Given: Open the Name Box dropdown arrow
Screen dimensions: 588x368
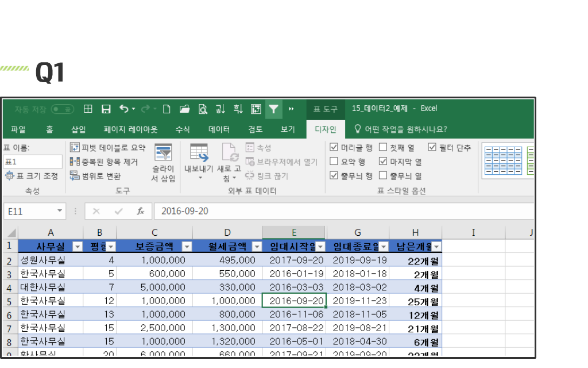Looking at the screenshot, I should pyautogui.click(x=60, y=210).
